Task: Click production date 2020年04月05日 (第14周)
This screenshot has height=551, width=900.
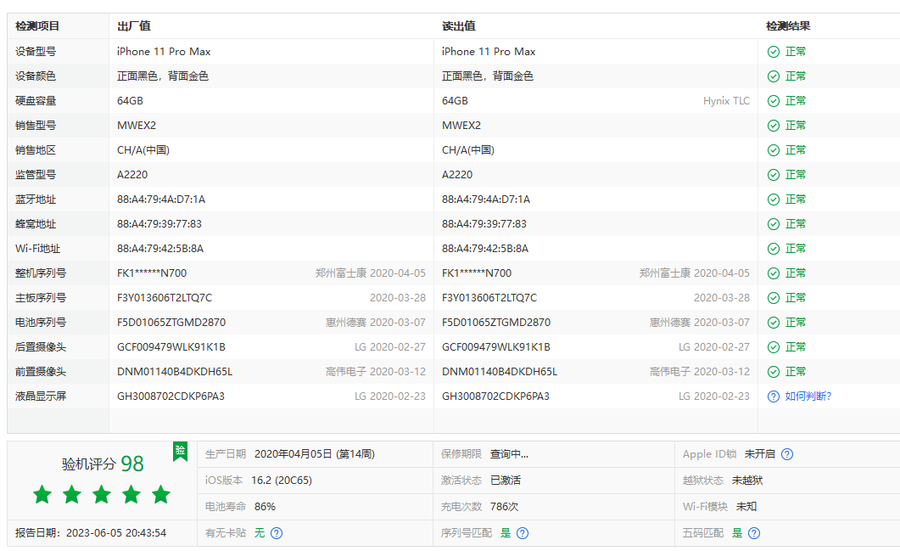Action: (315, 454)
